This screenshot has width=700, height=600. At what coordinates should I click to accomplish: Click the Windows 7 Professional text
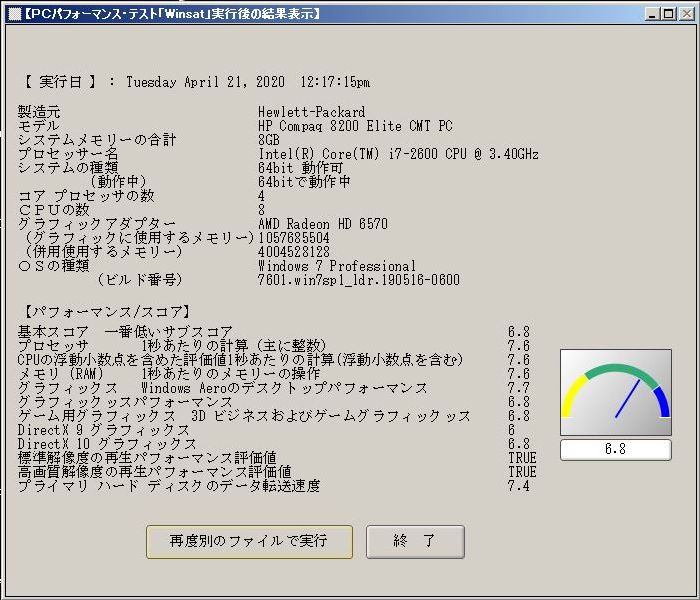(x=337, y=266)
